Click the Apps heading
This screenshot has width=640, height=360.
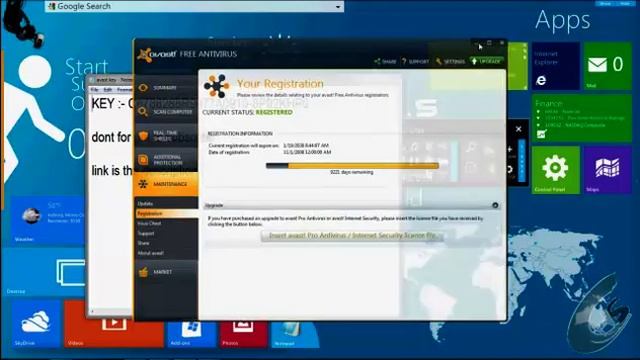click(x=562, y=20)
